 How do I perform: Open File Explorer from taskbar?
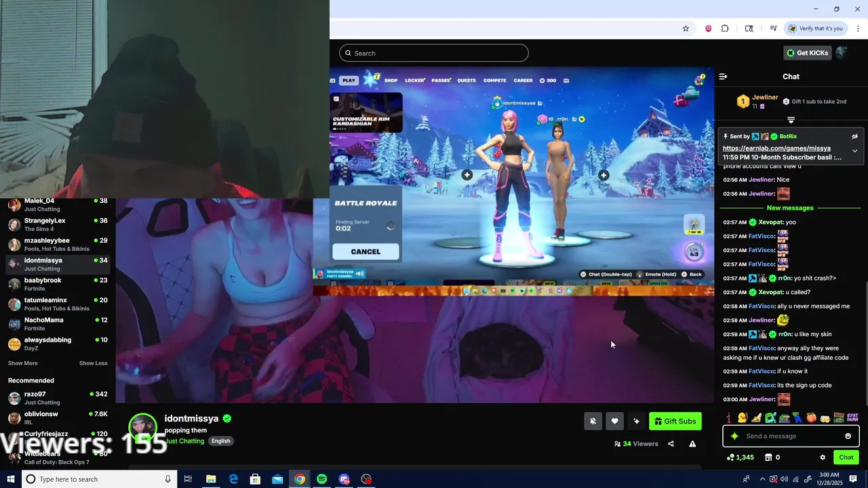[211, 479]
